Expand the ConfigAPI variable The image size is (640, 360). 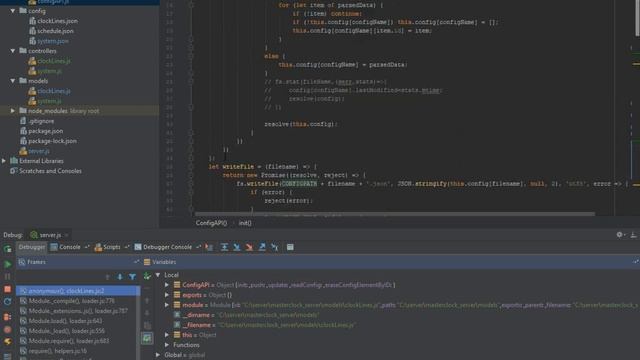coord(167,285)
